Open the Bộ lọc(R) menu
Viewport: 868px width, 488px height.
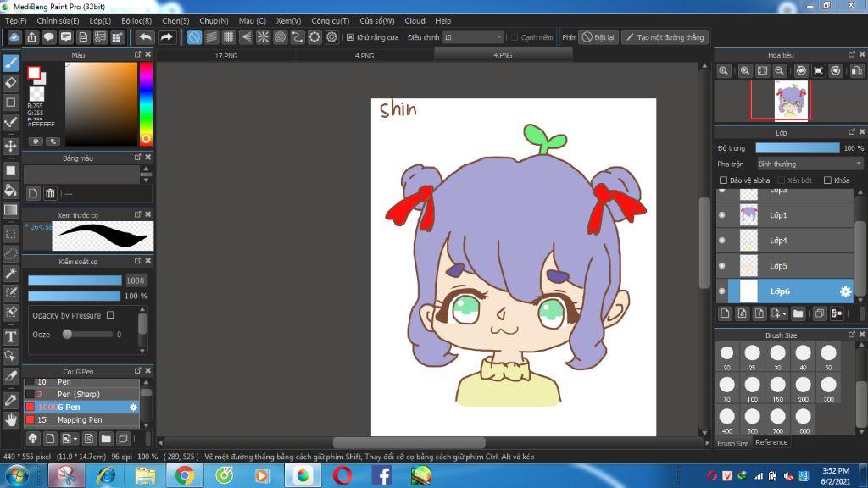point(136,20)
